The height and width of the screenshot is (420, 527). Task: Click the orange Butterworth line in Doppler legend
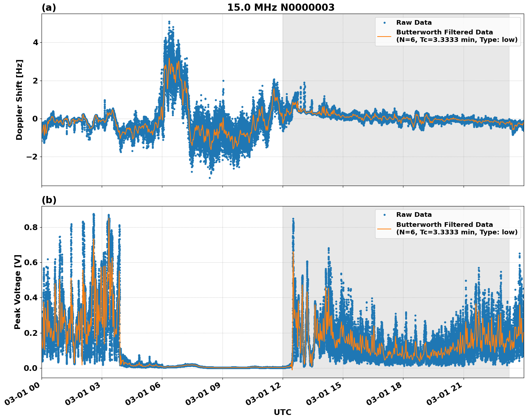[384, 36]
